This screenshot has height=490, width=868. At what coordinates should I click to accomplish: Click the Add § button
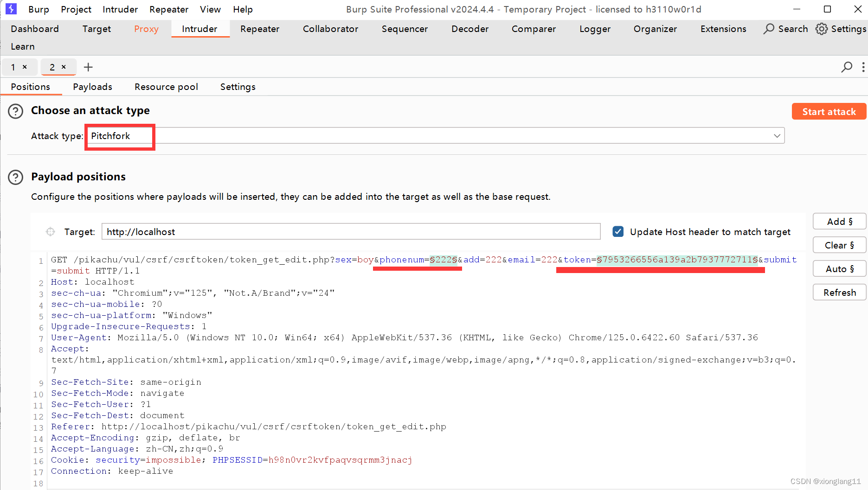click(x=839, y=222)
